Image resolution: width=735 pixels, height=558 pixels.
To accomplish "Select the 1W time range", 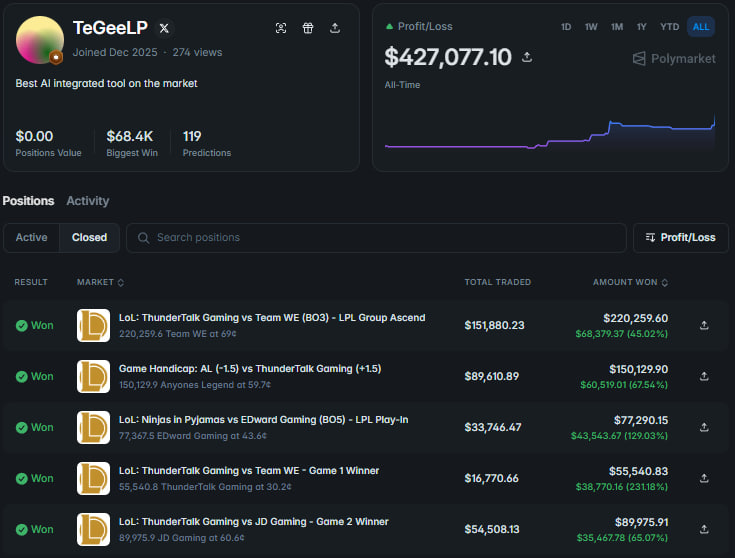I will tap(591, 27).
